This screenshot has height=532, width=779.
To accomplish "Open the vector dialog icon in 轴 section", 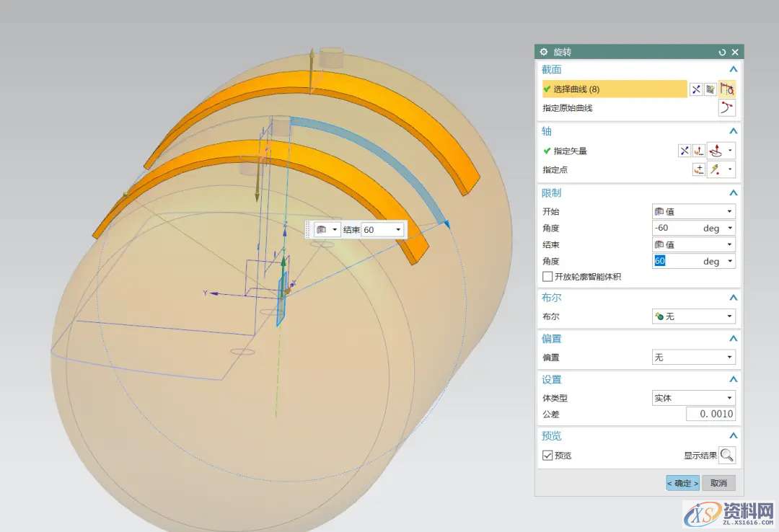I will tap(698, 151).
